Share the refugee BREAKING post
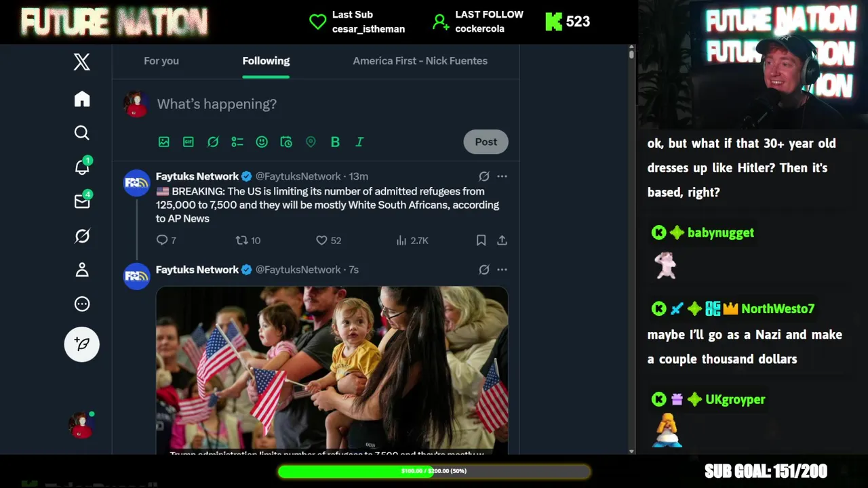 tap(502, 240)
